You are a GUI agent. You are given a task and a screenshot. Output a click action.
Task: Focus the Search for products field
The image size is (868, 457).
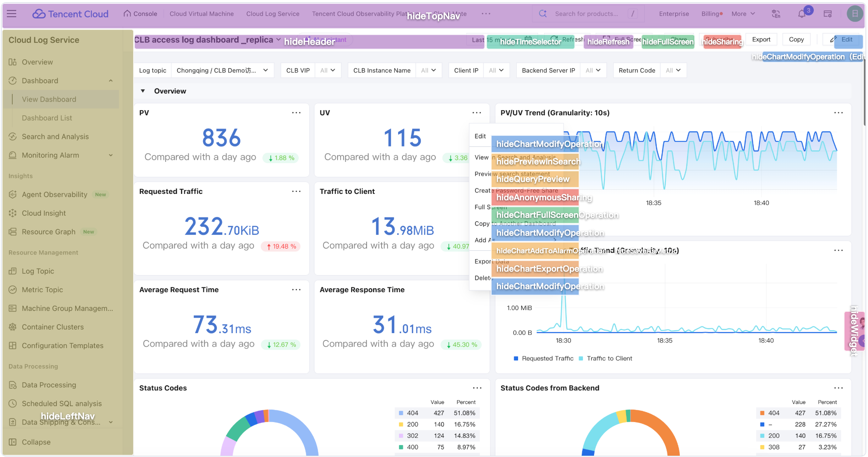click(588, 14)
